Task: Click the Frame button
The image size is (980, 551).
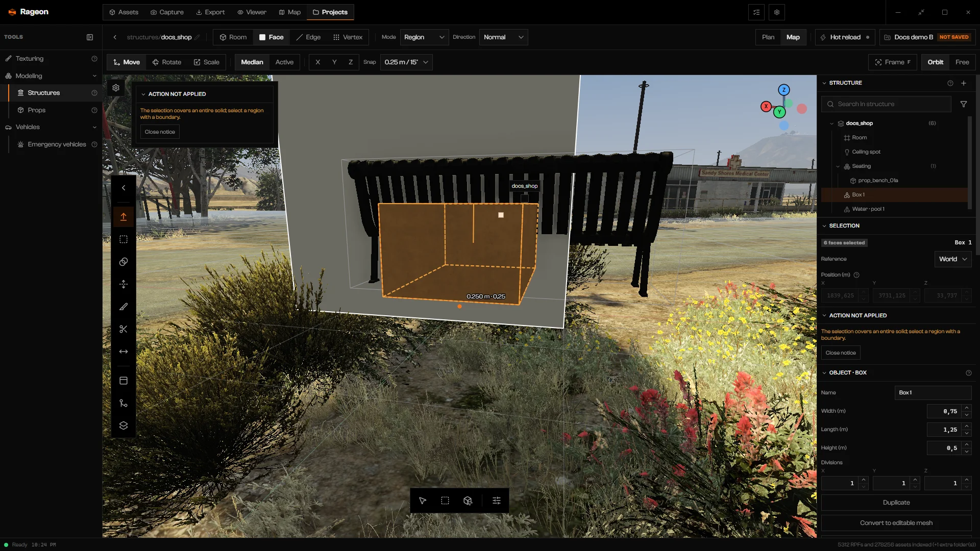Action: click(x=893, y=62)
